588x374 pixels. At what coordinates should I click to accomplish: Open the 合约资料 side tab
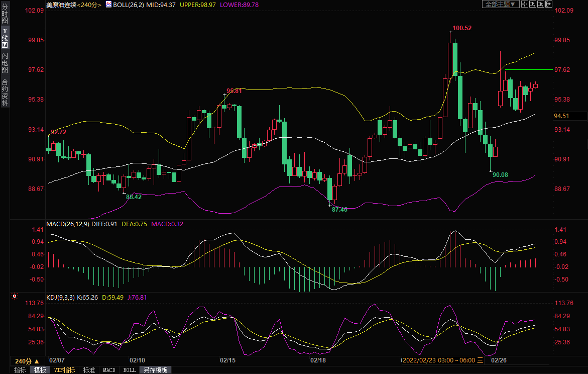pyautogui.click(x=5, y=92)
